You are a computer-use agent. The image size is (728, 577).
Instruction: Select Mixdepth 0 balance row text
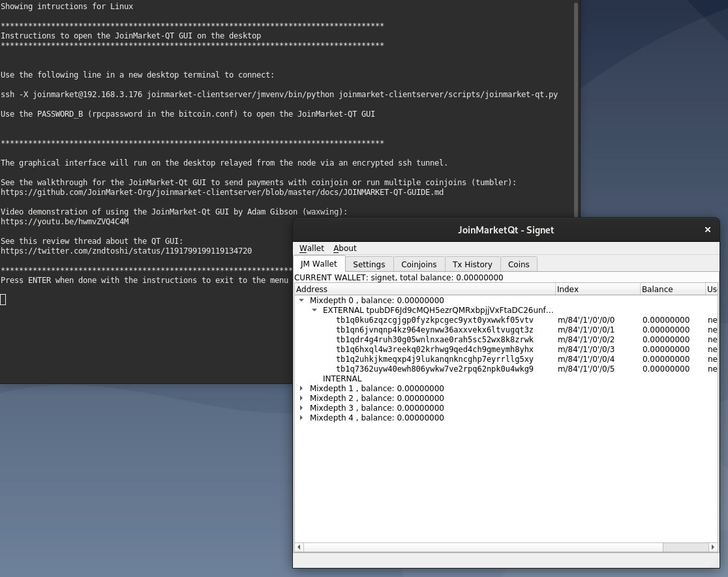[376, 301]
